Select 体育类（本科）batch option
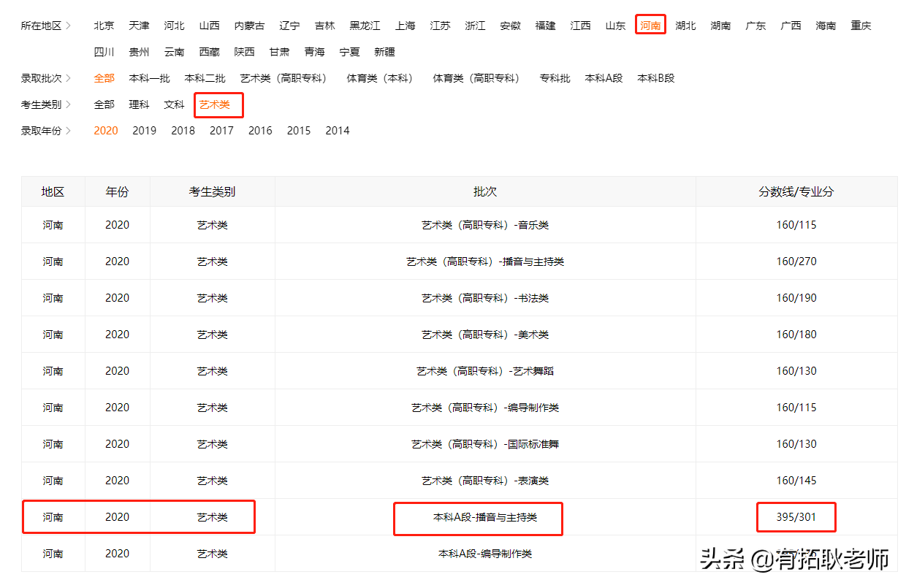This screenshot has height=588, width=906. [379, 78]
